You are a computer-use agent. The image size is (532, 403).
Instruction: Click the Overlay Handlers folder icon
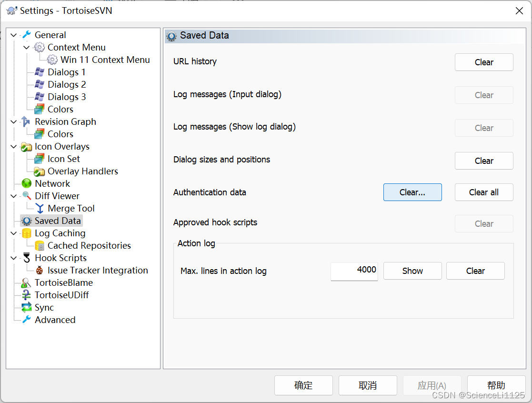[40, 171]
